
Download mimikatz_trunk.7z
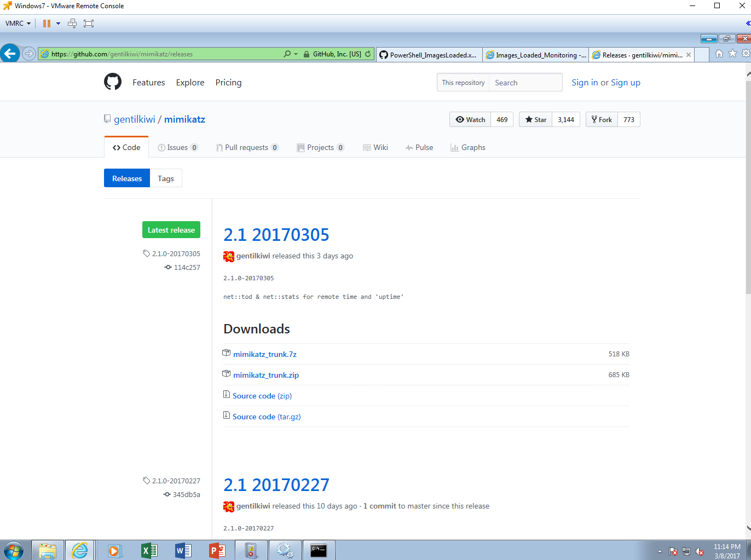(x=265, y=354)
